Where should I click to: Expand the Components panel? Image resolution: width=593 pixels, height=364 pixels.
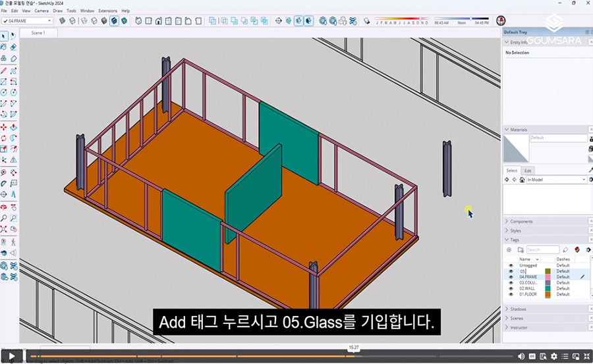coord(522,222)
